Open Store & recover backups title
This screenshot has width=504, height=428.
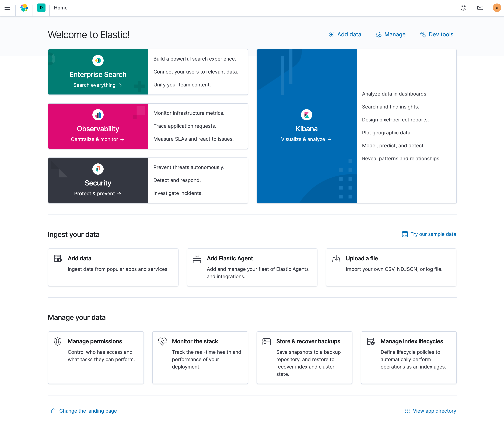pos(308,341)
